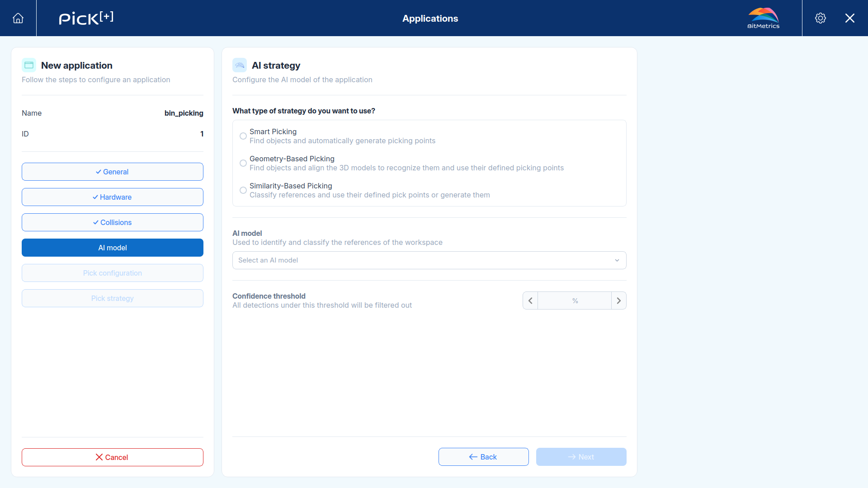
Task: Open the Hardware step
Action: [113, 197]
